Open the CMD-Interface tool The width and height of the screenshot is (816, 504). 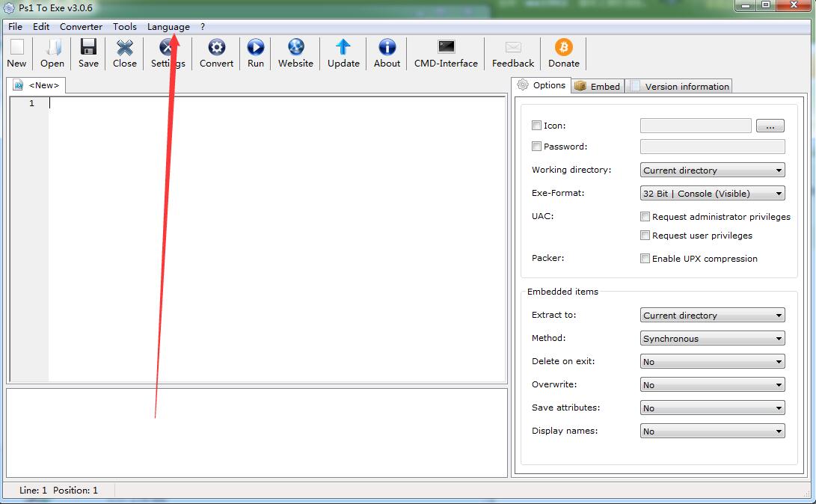click(446, 49)
